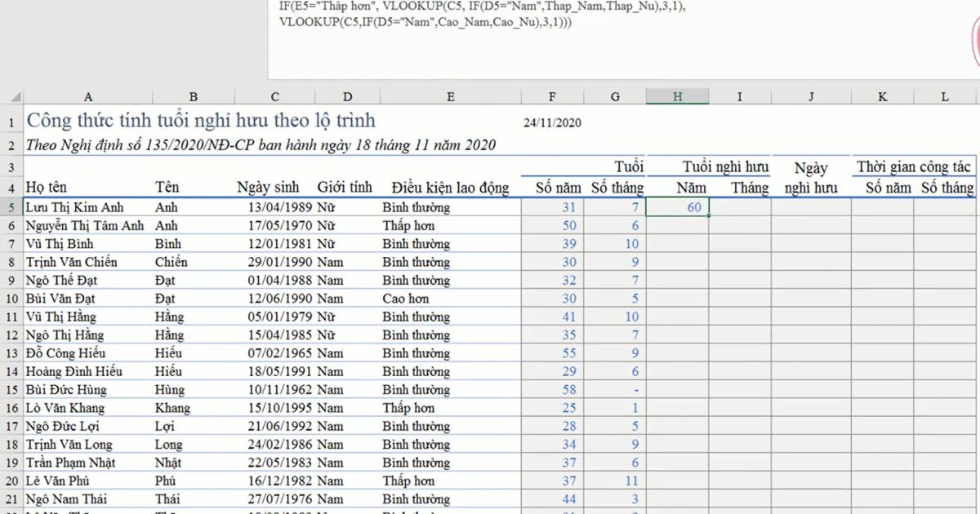
Task: Select row 5 header
Action: (x=11, y=207)
